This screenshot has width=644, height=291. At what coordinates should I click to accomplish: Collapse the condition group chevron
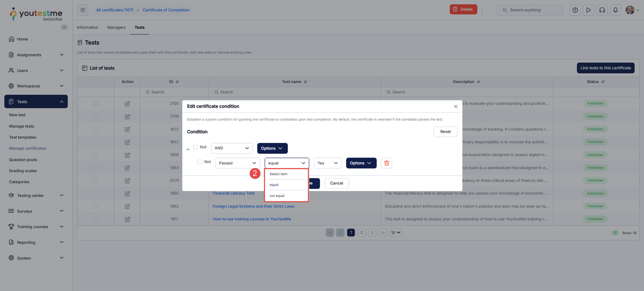[x=188, y=150]
